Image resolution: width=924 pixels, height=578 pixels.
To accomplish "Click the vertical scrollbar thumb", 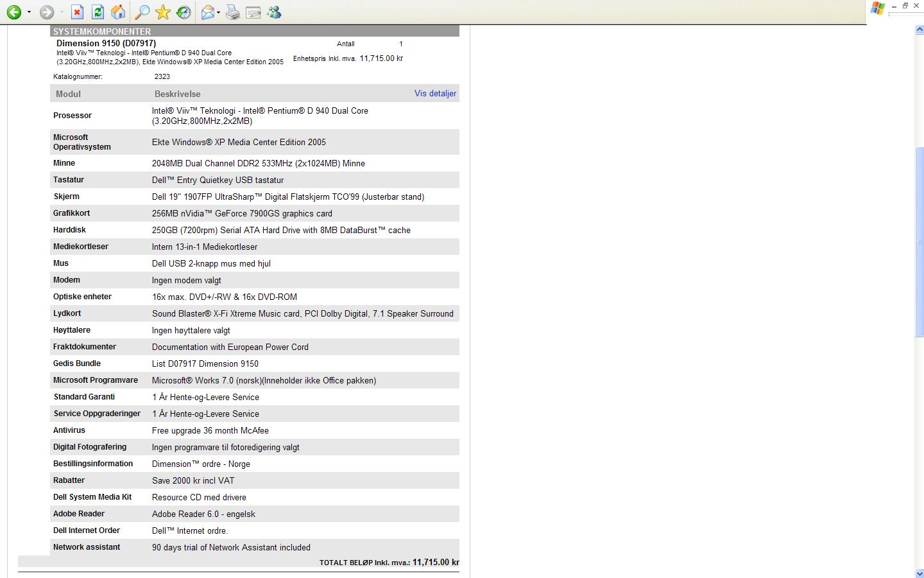I will (919, 241).
